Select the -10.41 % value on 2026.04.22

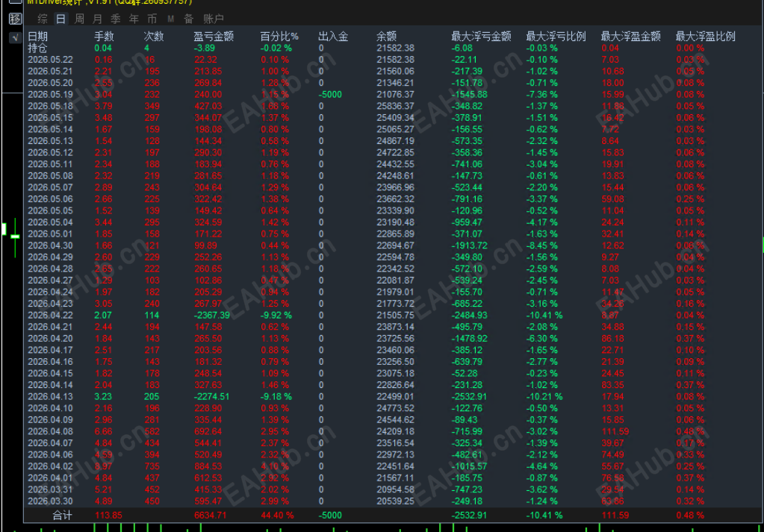[544, 316]
